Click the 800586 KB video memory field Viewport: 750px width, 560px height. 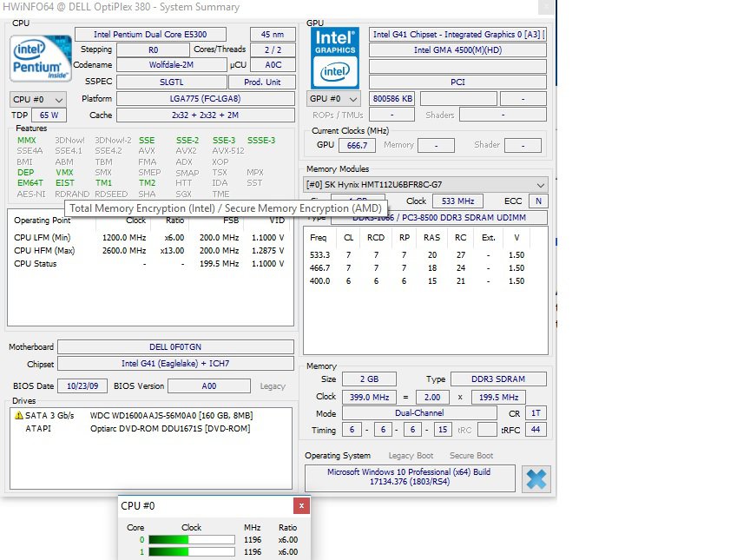coord(392,98)
